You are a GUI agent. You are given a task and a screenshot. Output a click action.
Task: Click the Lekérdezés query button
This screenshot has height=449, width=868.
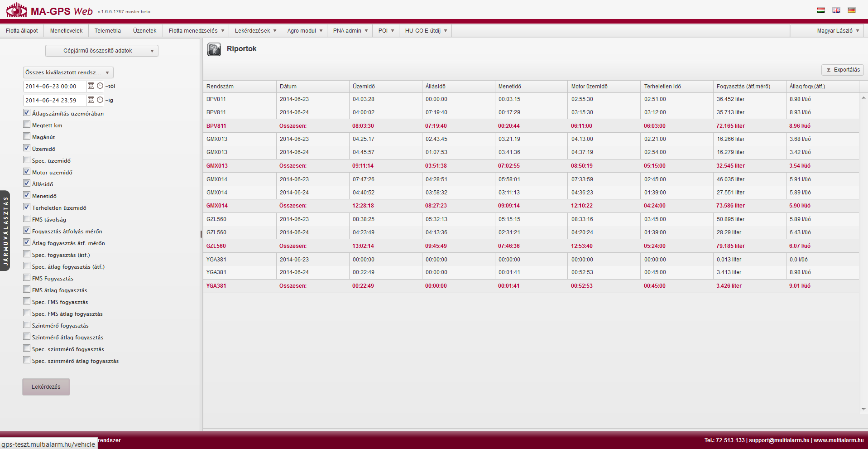[x=46, y=387]
